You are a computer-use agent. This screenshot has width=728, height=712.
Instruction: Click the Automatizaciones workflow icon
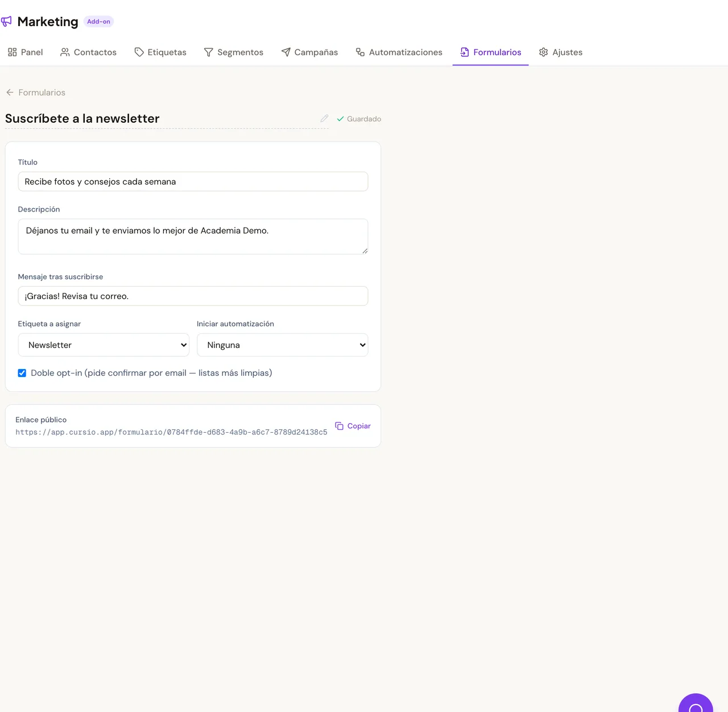(360, 52)
